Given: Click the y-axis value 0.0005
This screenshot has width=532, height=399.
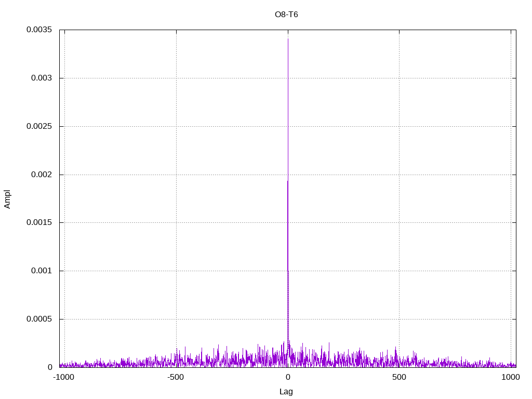Looking at the screenshot, I should pyautogui.click(x=39, y=319).
